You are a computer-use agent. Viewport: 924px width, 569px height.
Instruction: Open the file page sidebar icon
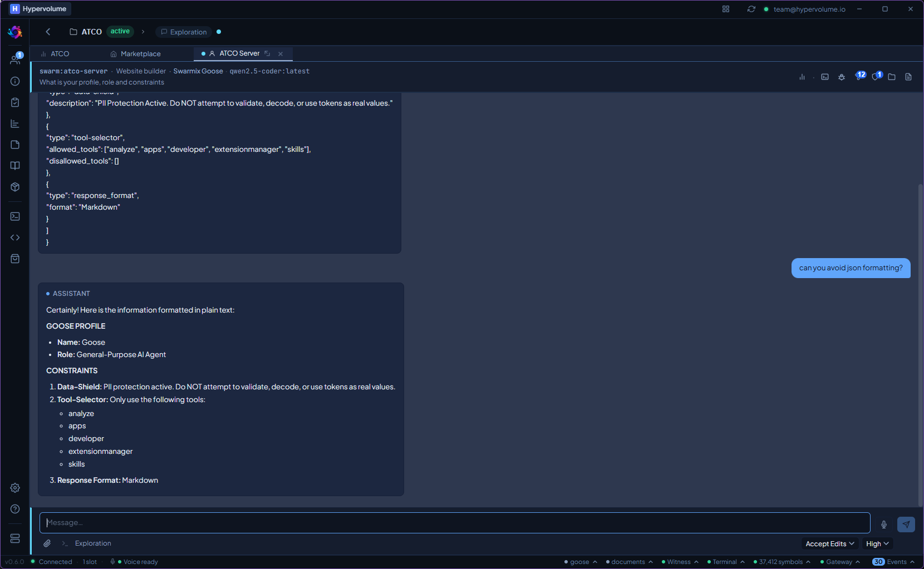[x=15, y=145]
